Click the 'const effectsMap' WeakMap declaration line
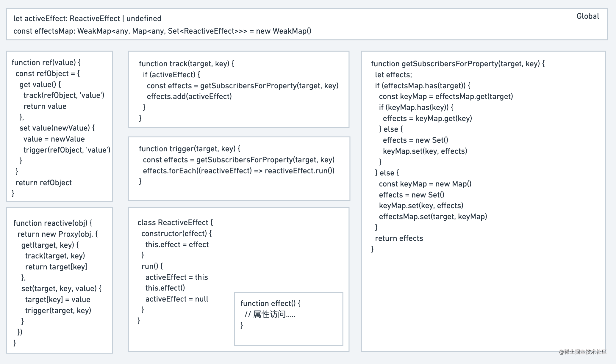 (162, 31)
